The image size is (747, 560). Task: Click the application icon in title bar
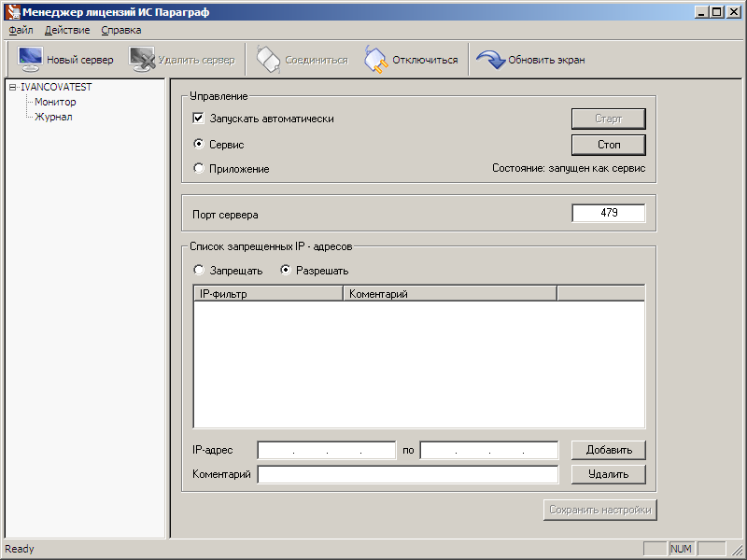(12, 12)
